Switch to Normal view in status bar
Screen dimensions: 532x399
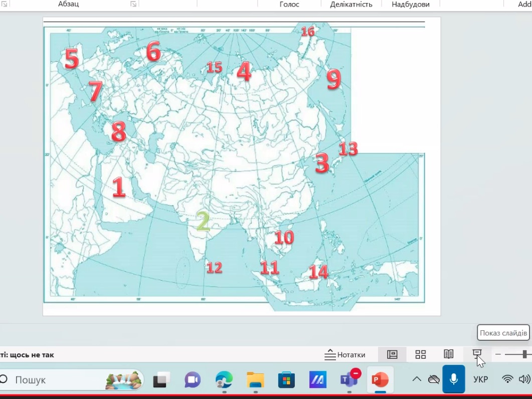pyautogui.click(x=392, y=354)
